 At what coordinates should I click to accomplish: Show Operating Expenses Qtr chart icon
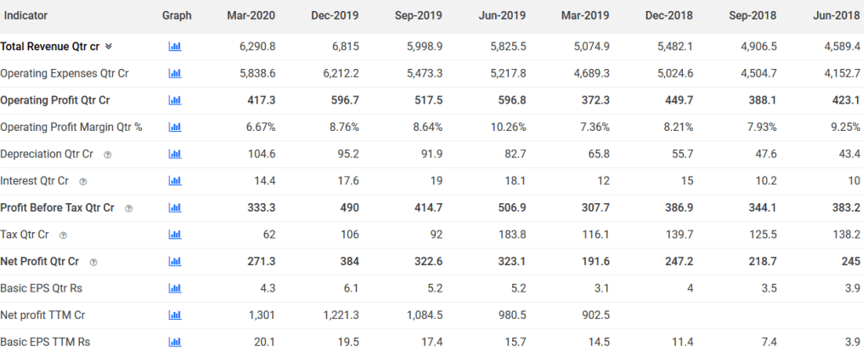click(175, 74)
